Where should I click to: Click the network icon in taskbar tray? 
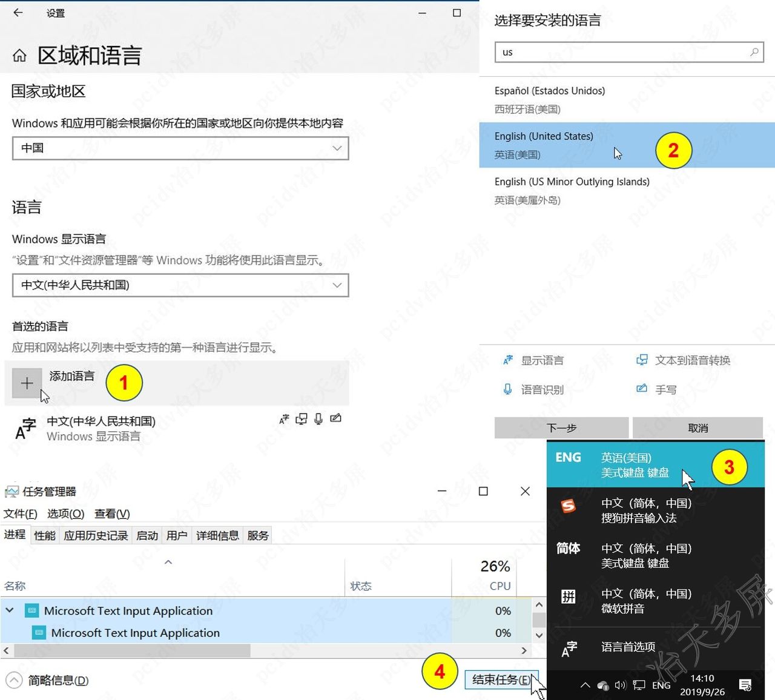(639, 685)
